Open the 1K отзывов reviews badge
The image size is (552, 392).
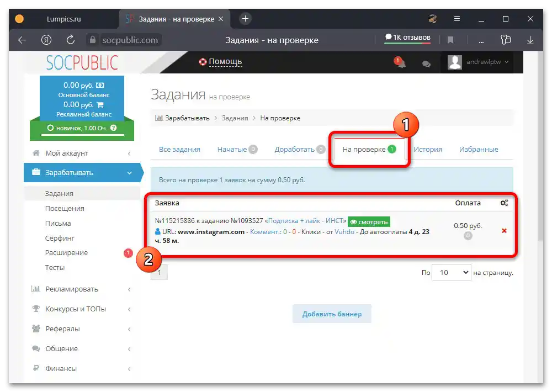[408, 38]
